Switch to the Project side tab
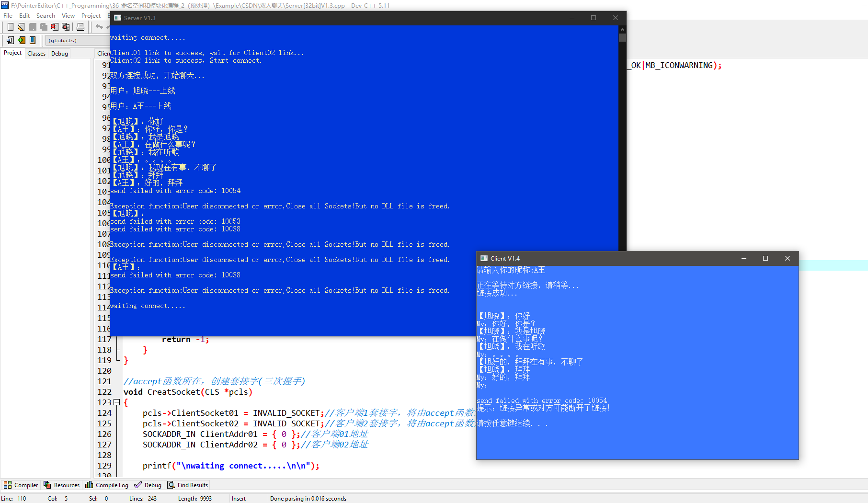The width and height of the screenshot is (868, 503). (x=12, y=53)
